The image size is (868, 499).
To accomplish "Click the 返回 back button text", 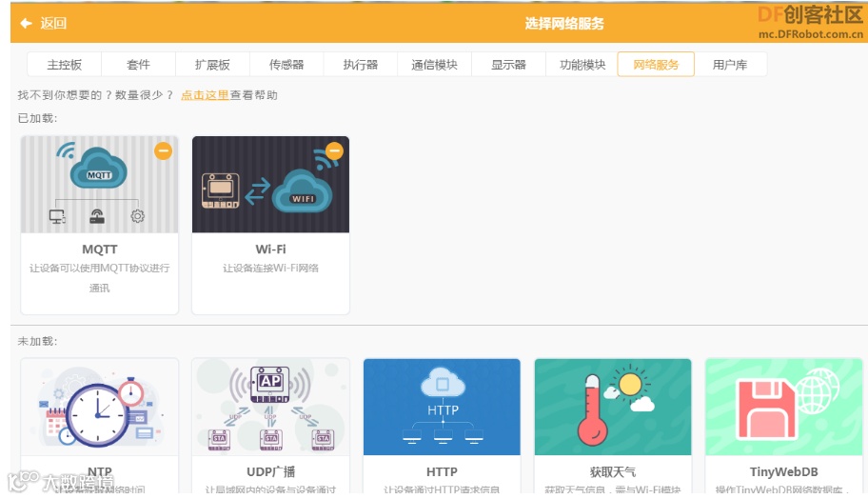I will point(53,23).
